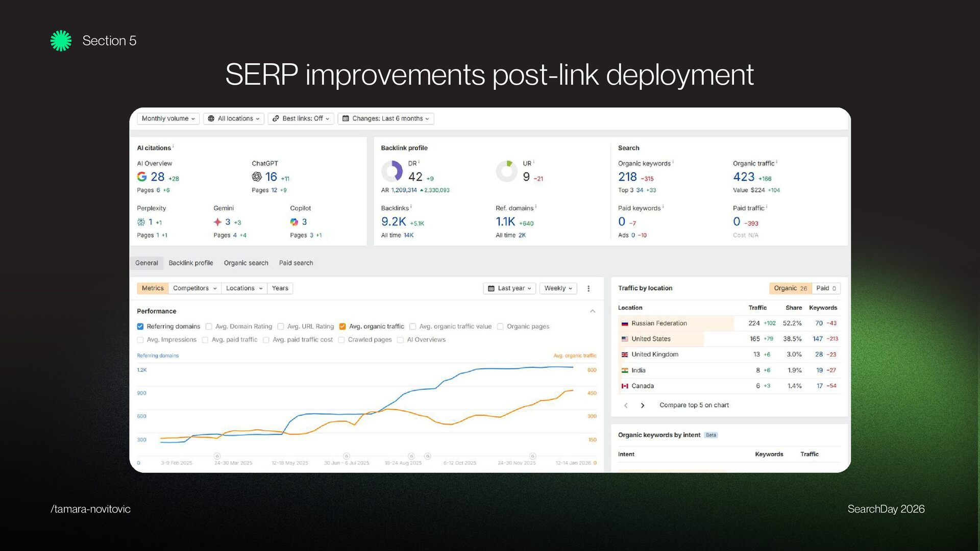The height and width of the screenshot is (551, 980).
Task: Open the Weekly interval dropdown
Action: 558,288
